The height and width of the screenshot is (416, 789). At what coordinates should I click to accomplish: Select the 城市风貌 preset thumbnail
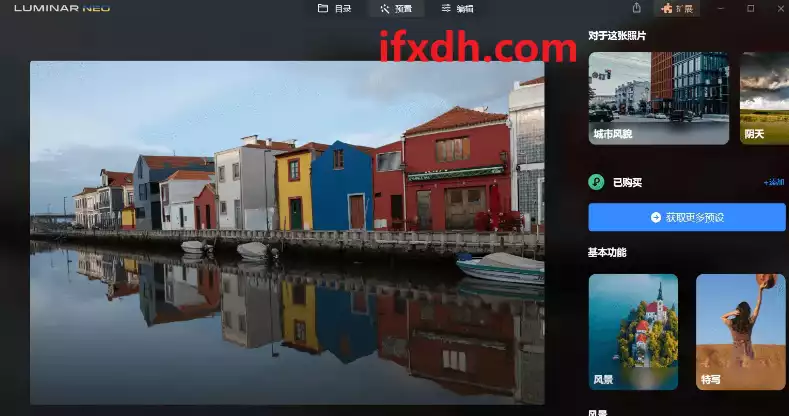point(658,98)
